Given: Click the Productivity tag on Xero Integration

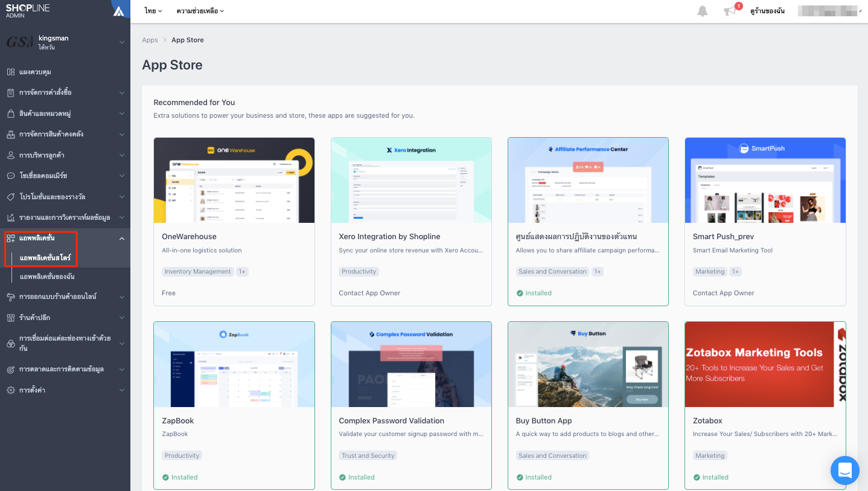Looking at the screenshot, I should point(359,272).
